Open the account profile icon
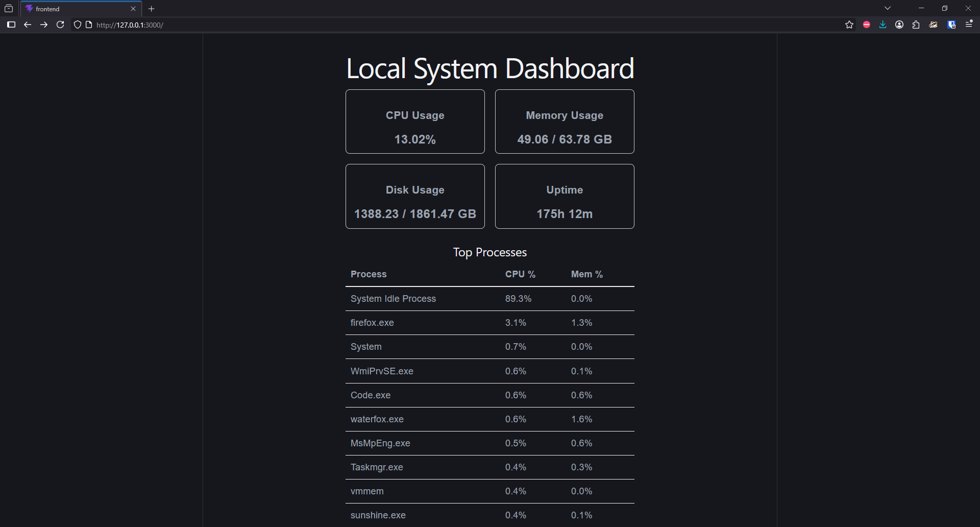 click(x=899, y=25)
